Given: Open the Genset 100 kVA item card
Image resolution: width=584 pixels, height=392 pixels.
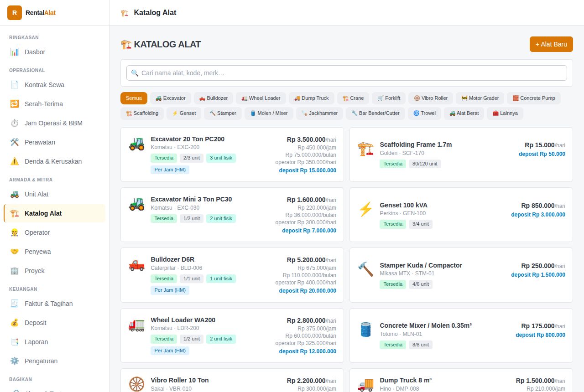Looking at the screenshot, I should click(461, 215).
